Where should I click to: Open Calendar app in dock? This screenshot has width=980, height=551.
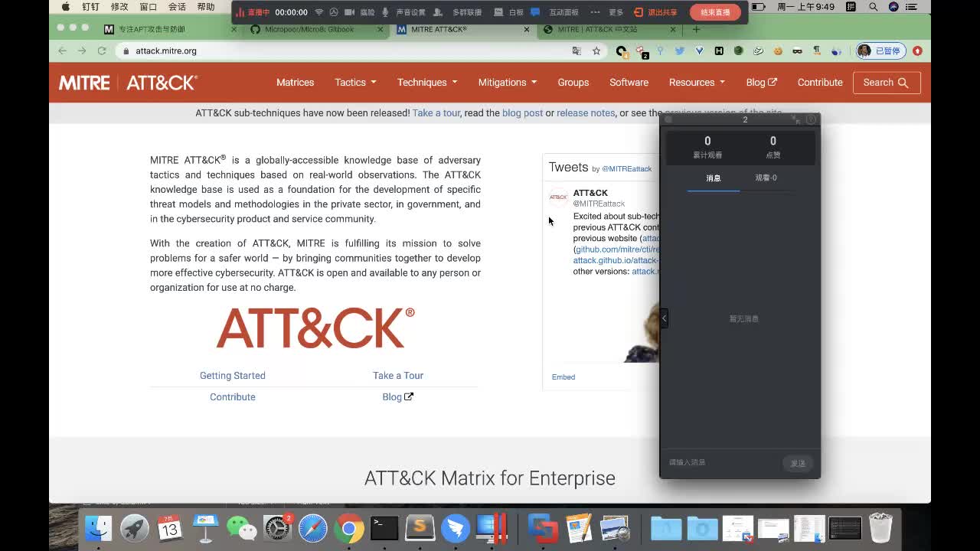[x=170, y=528]
